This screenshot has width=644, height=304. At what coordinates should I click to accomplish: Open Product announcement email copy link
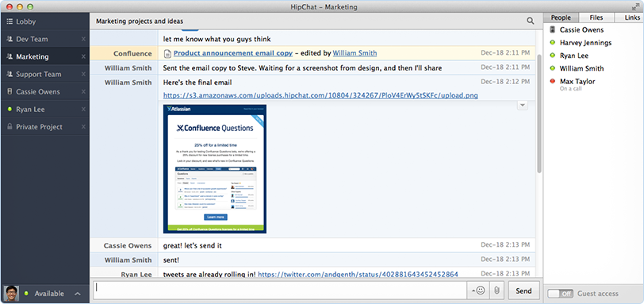[x=233, y=53]
